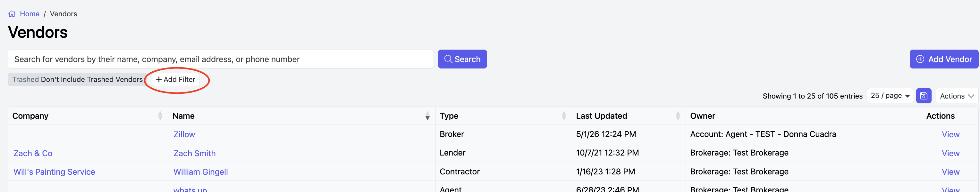Open the Zillow vendor link
The image size is (980, 192).
(x=184, y=134)
